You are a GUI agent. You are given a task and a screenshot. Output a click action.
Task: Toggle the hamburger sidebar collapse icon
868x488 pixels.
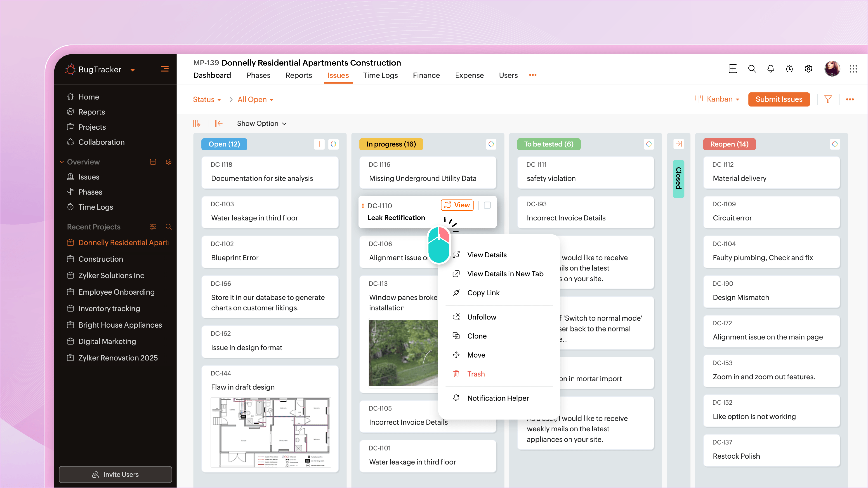tap(165, 69)
